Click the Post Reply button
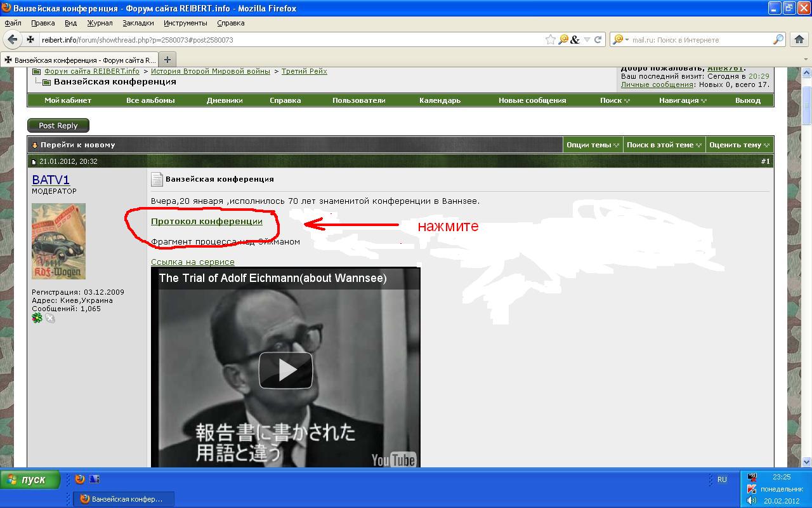Screen dimensions: 812x508 click(x=58, y=126)
